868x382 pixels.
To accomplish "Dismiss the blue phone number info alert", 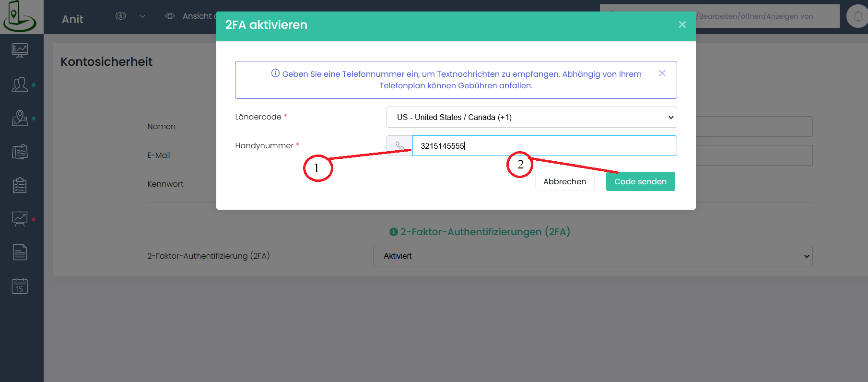I will [662, 73].
